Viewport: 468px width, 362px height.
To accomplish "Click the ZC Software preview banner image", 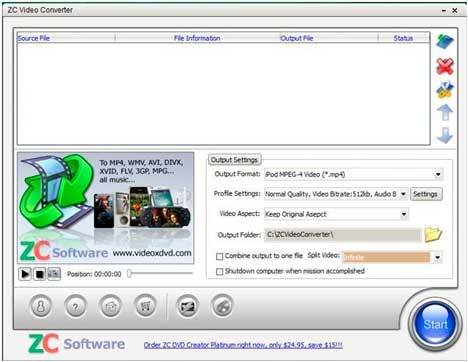I will [106, 208].
